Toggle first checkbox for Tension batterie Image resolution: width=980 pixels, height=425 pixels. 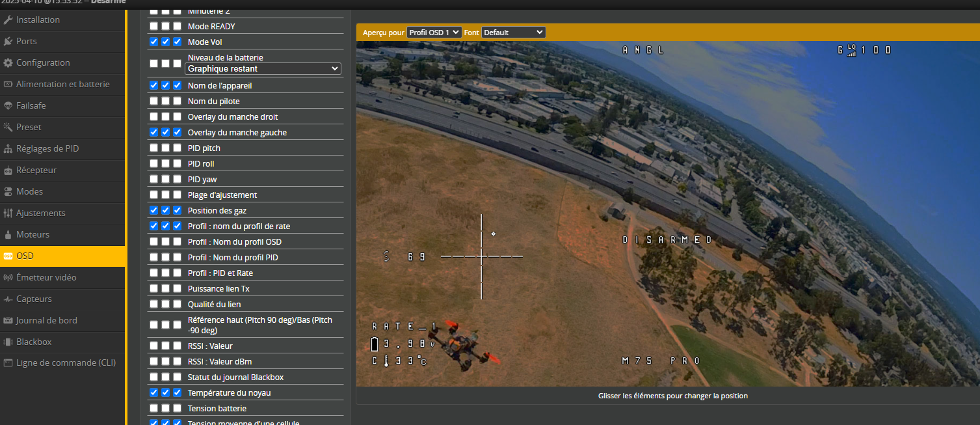point(153,409)
